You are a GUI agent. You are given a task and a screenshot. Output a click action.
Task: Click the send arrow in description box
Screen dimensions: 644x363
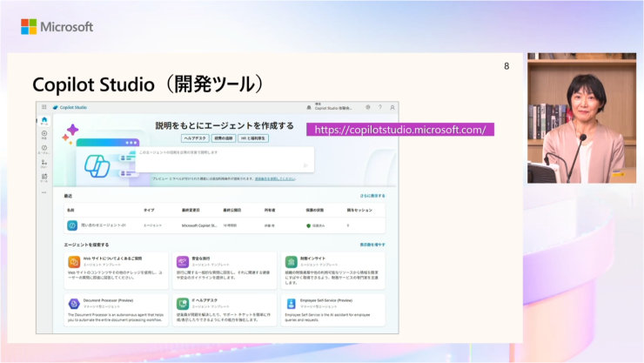305,165
